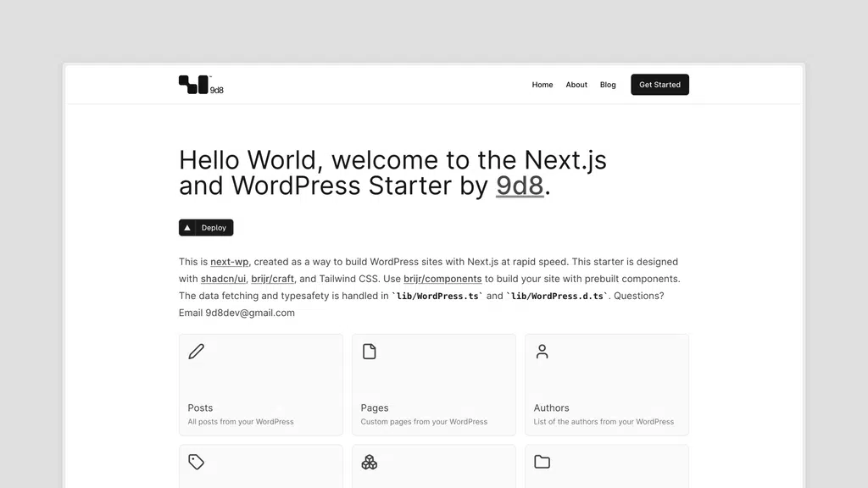The width and height of the screenshot is (868, 488).
Task: Click the tag icon card
Action: 261,466
